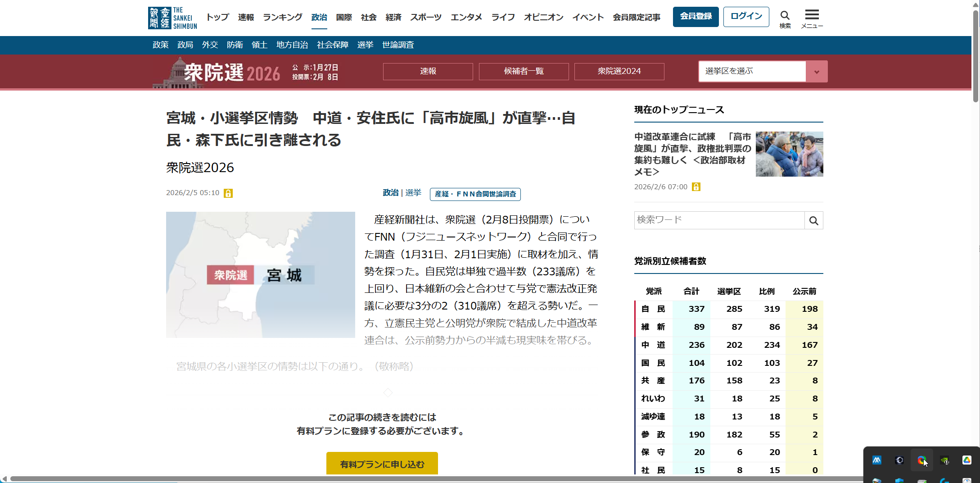Open the トップ menu item
Screen dimensions: 980x483
pos(217,17)
